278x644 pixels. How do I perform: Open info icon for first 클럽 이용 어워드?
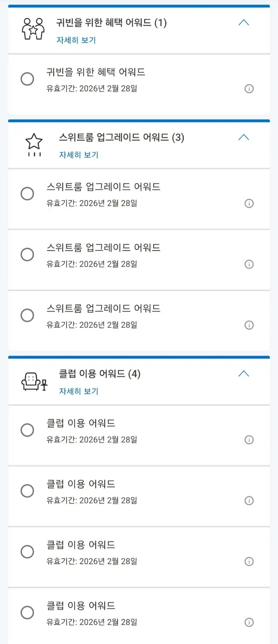pyautogui.click(x=249, y=440)
